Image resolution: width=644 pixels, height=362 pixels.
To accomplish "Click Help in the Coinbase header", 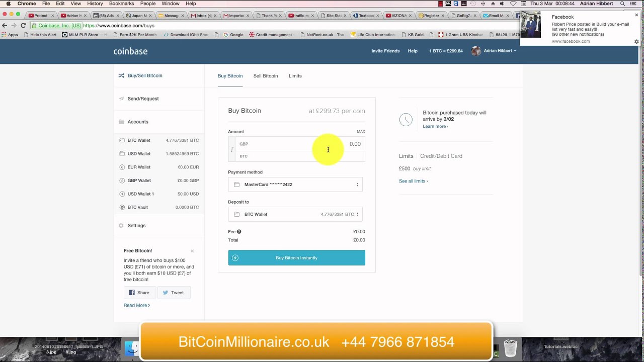I will click(x=413, y=51).
